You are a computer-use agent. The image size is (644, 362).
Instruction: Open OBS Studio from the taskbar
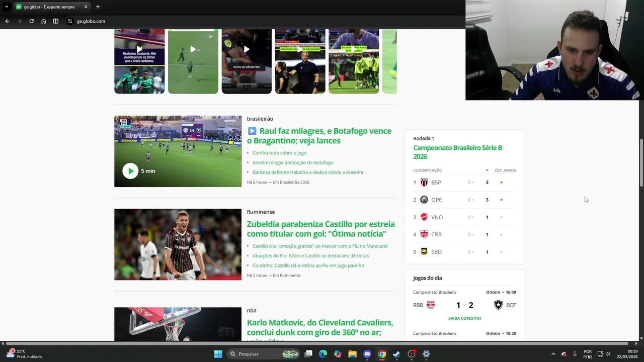coord(412,354)
